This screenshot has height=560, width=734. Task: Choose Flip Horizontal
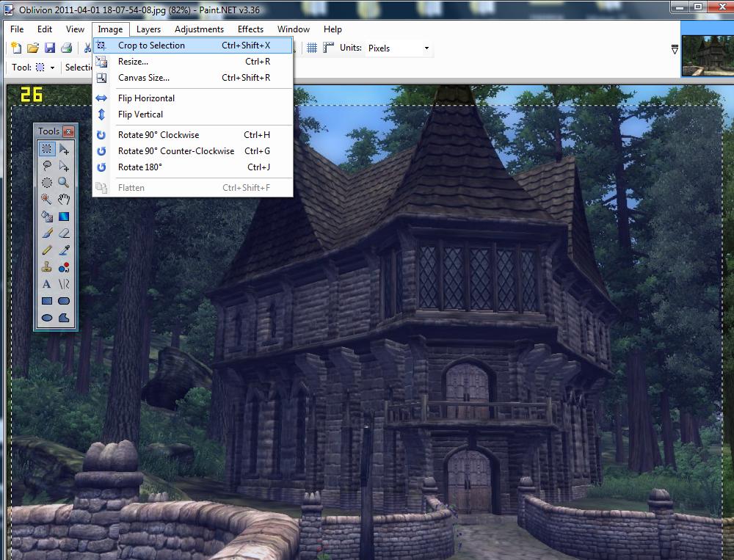pos(193,98)
